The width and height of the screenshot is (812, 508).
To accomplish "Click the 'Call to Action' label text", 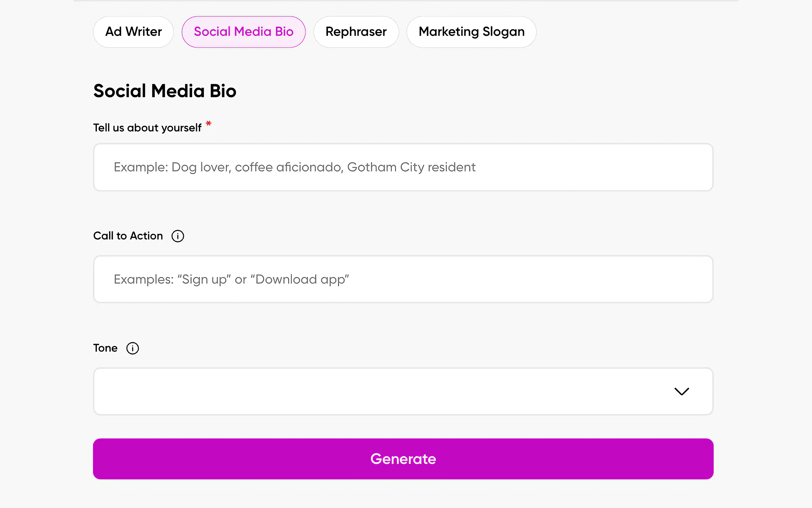I will [x=128, y=236].
